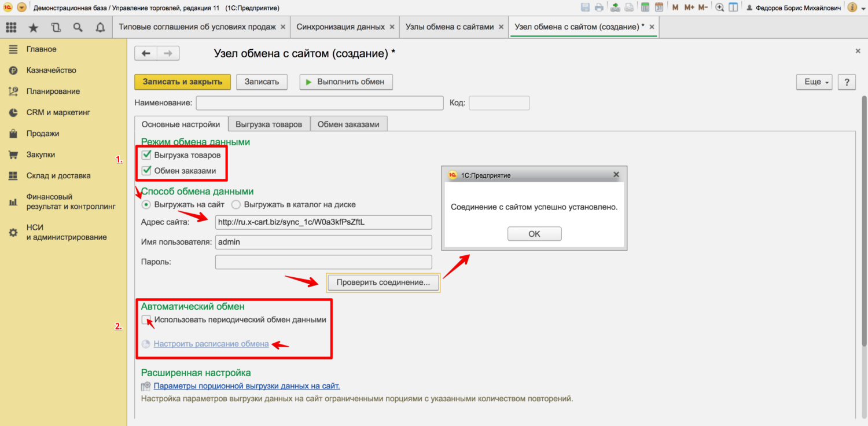
Task: Toggle Обмен заказами checkbox
Action: [146, 170]
